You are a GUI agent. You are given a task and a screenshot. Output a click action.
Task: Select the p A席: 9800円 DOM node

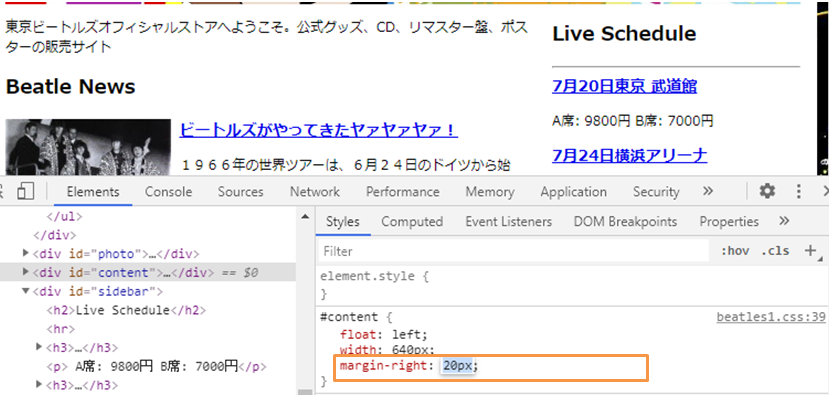click(x=156, y=366)
